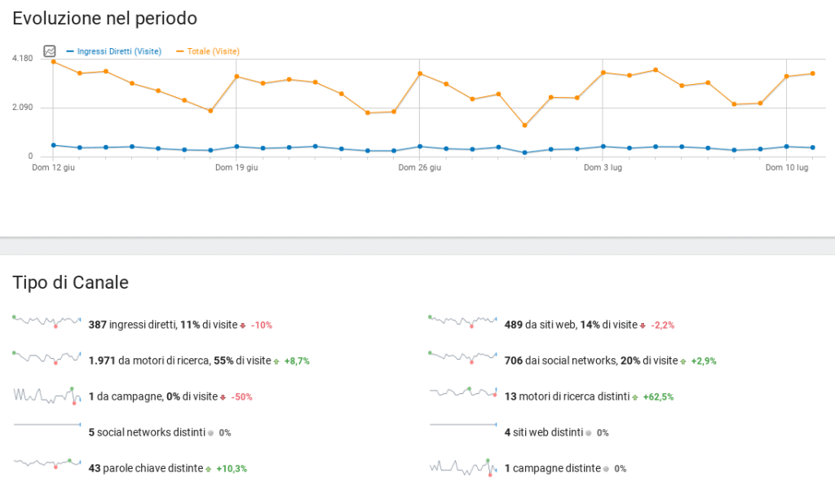Click the red down arrow beside -10%
This screenshot has height=504, width=835.
(243, 325)
